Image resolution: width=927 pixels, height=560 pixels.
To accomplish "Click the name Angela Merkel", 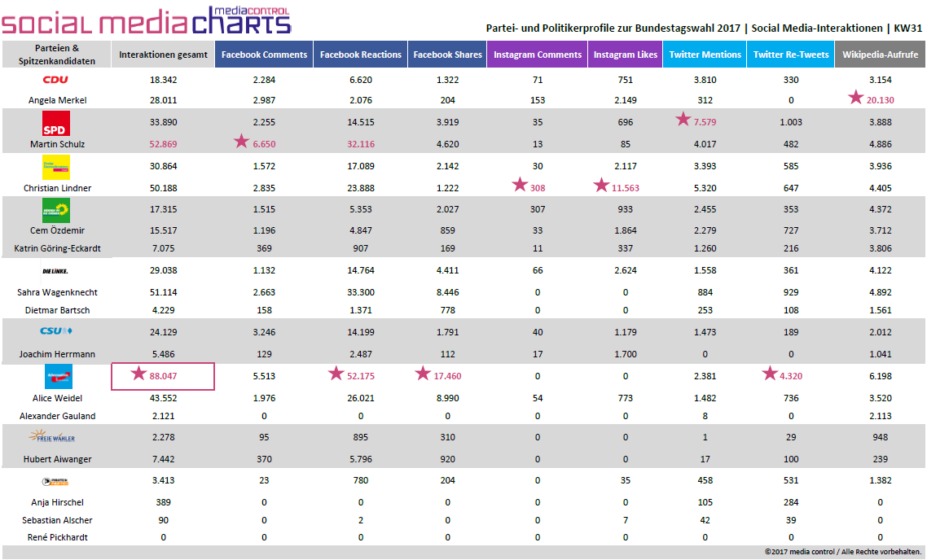I will click(x=57, y=100).
